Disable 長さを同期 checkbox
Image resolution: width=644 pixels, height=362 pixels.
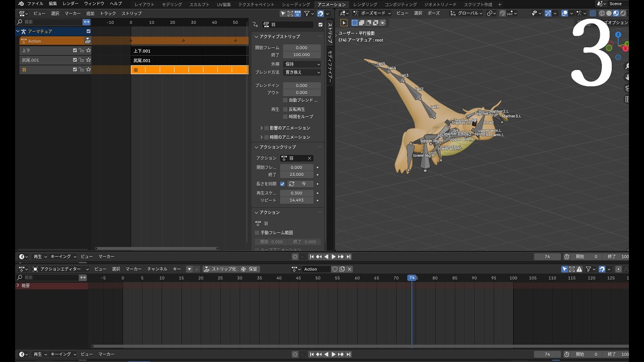click(x=282, y=184)
